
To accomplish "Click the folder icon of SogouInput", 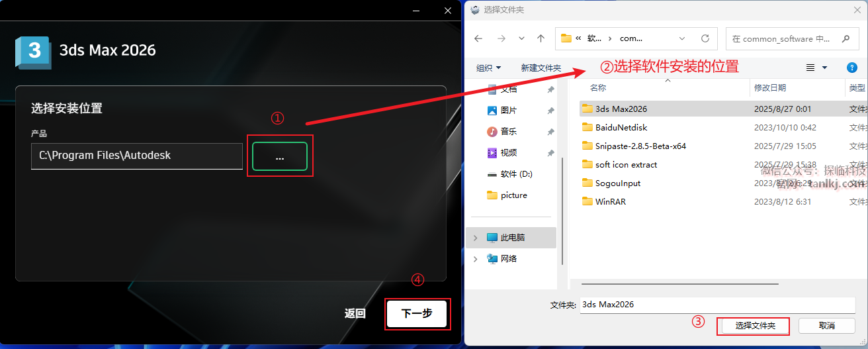I will (x=587, y=183).
